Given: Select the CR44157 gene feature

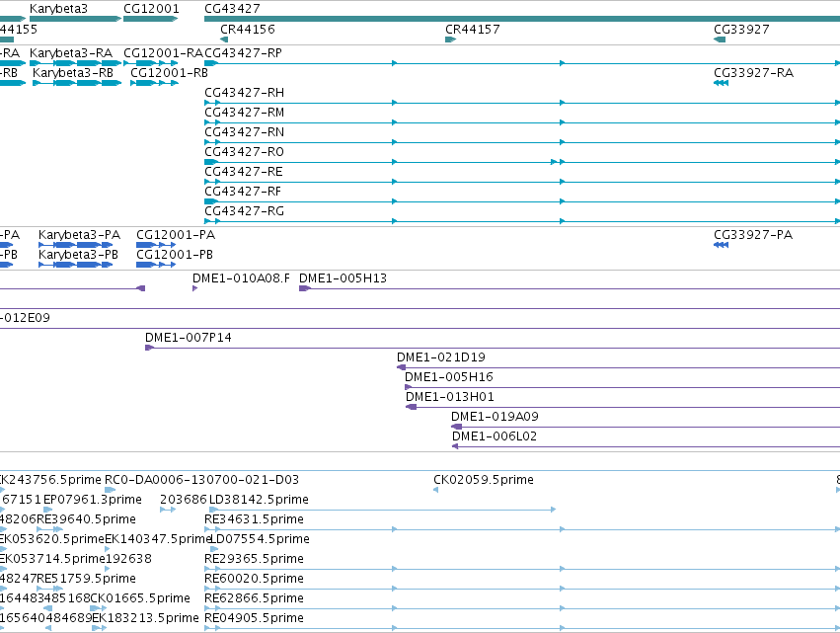Looking at the screenshot, I should [x=450, y=40].
